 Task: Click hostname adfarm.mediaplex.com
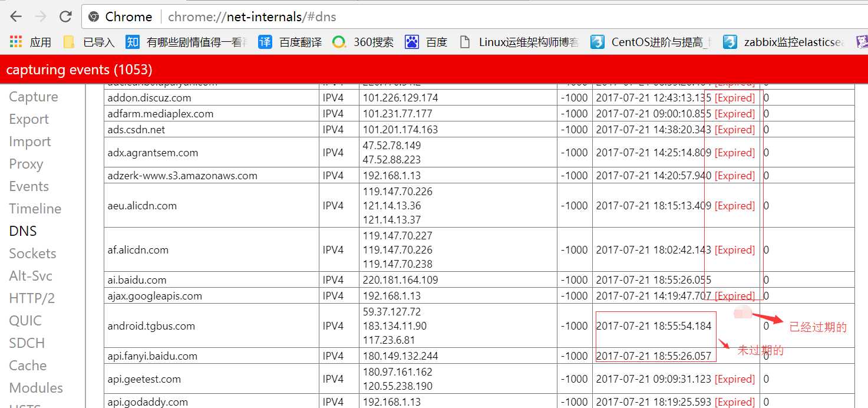coord(160,114)
